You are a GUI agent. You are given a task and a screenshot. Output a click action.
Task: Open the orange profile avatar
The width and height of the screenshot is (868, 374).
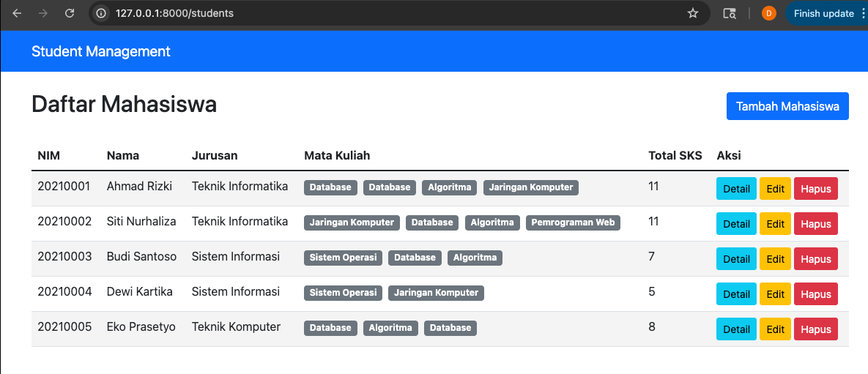pyautogui.click(x=769, y=13)
